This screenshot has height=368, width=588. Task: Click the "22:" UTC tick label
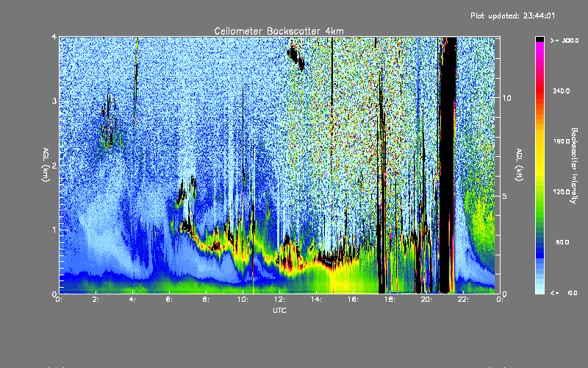463,300
